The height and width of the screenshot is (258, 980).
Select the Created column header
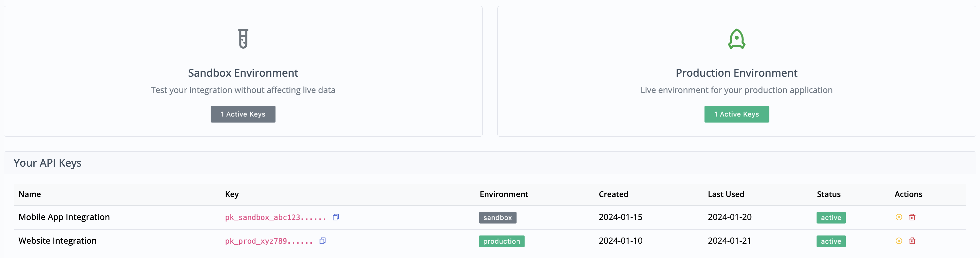coord(613,194)
